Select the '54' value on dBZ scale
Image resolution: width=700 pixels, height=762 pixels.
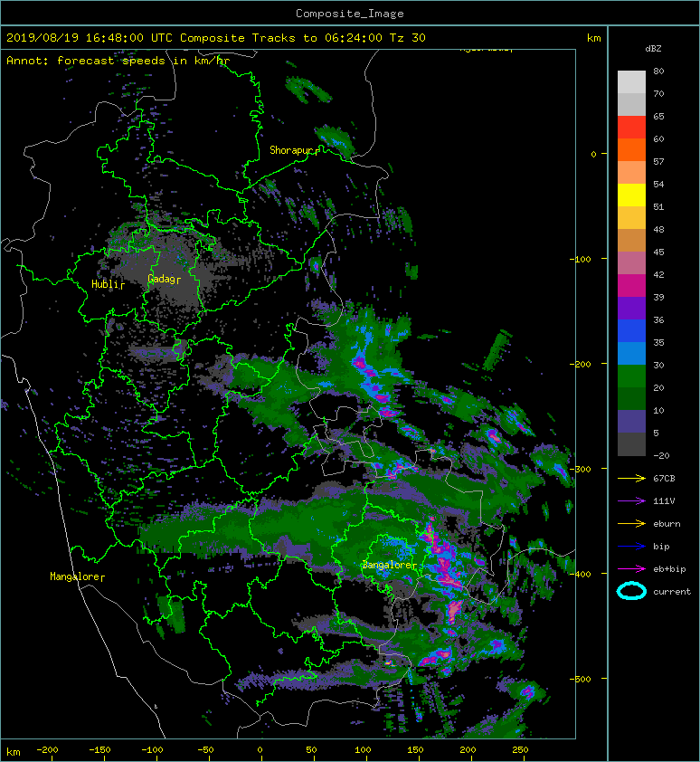coord(658,185)
